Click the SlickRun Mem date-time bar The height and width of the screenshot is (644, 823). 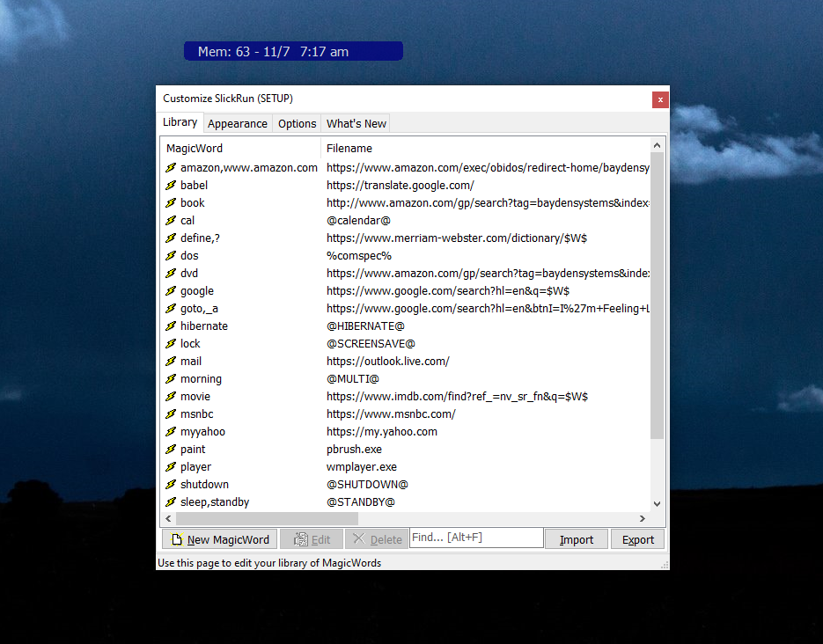click(x=293, y=51)
